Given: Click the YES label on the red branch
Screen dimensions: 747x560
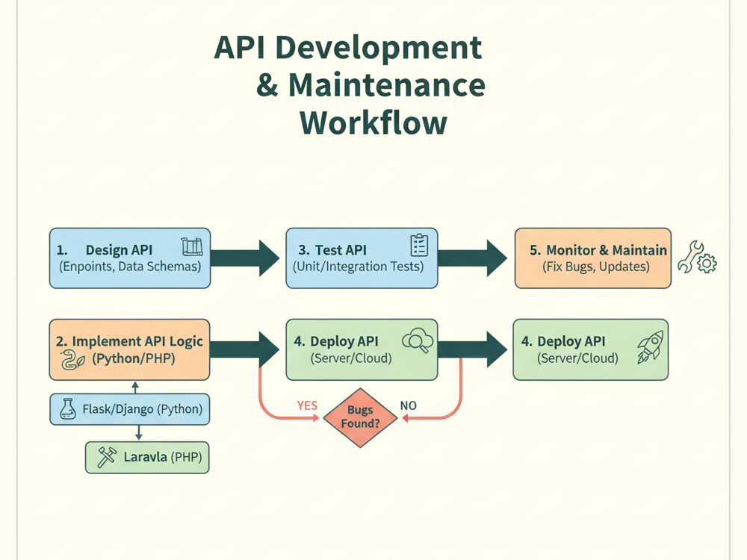Looking at the screenshot, I should 307,405.
